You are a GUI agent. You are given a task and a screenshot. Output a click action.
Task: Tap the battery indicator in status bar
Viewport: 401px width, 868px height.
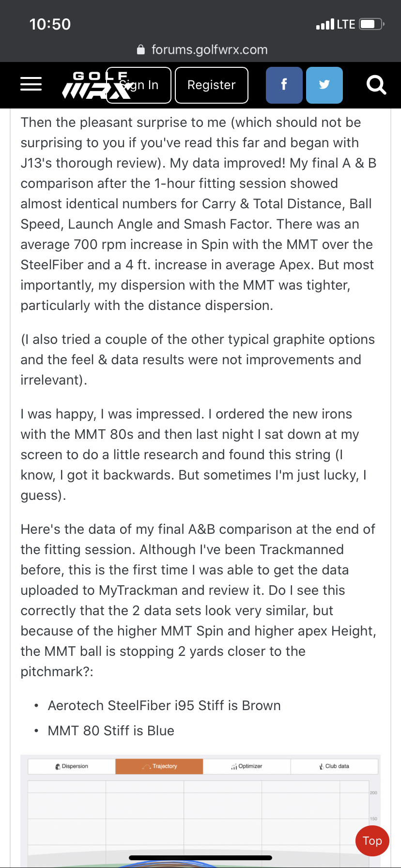(371, 24)
